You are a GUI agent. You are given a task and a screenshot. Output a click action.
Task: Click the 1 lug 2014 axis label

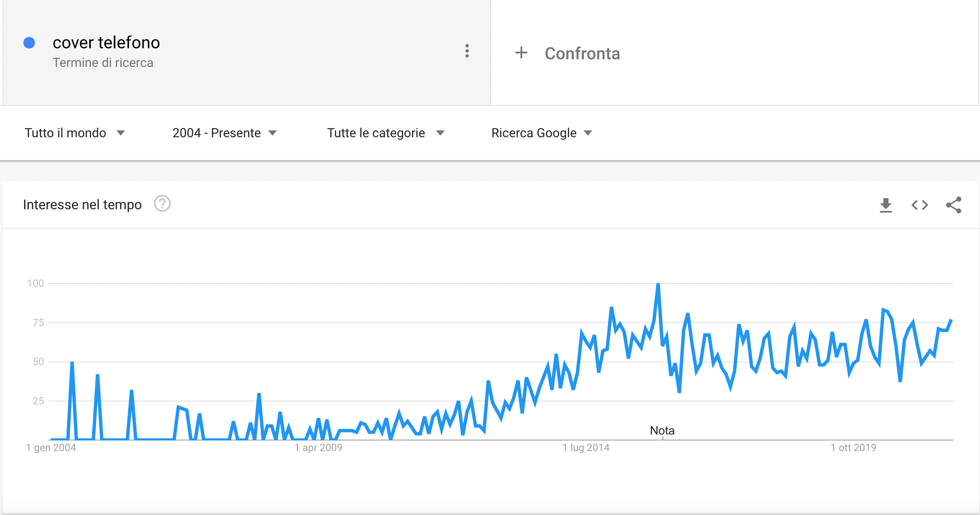(586, 448)
